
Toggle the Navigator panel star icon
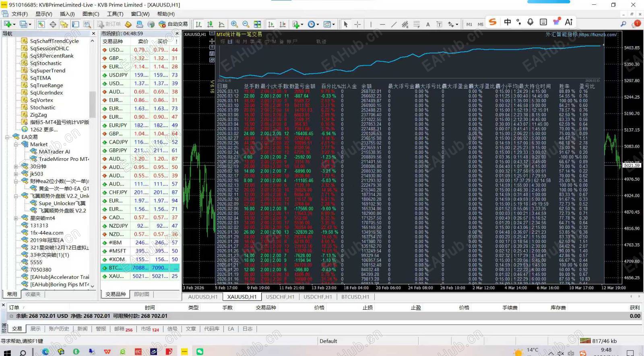(x=64, y=25)
